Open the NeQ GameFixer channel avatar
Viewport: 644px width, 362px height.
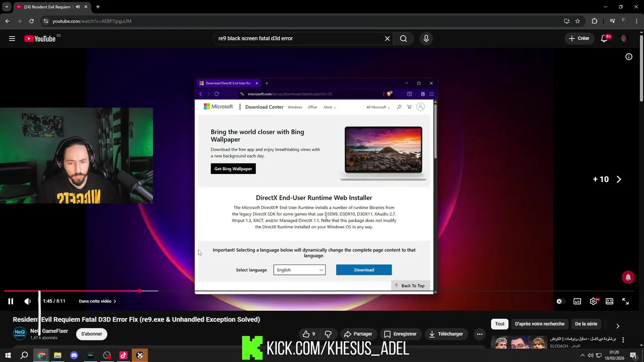(x=20, y=333)
